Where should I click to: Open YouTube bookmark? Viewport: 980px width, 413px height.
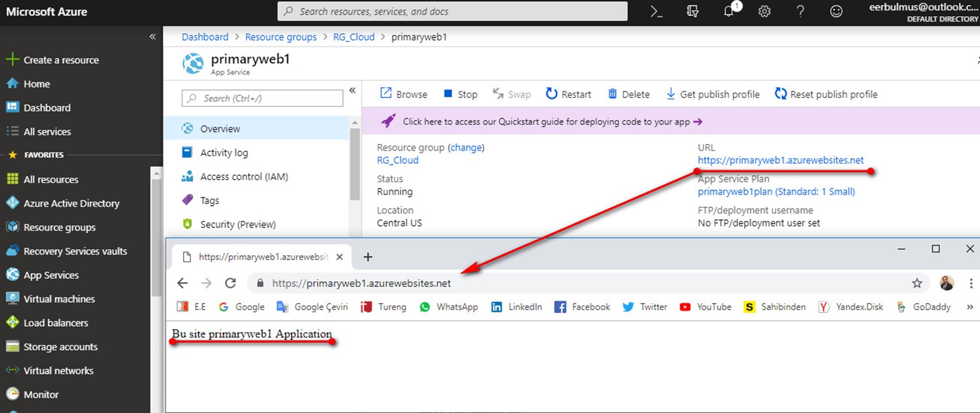pyautogui.click(x=705, y=307)
